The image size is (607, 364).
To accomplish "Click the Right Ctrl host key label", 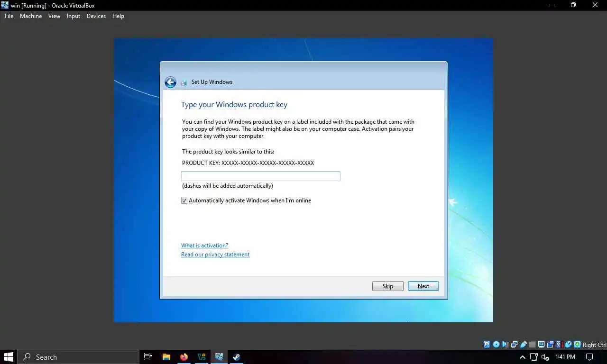I will (x=595, y=345).
